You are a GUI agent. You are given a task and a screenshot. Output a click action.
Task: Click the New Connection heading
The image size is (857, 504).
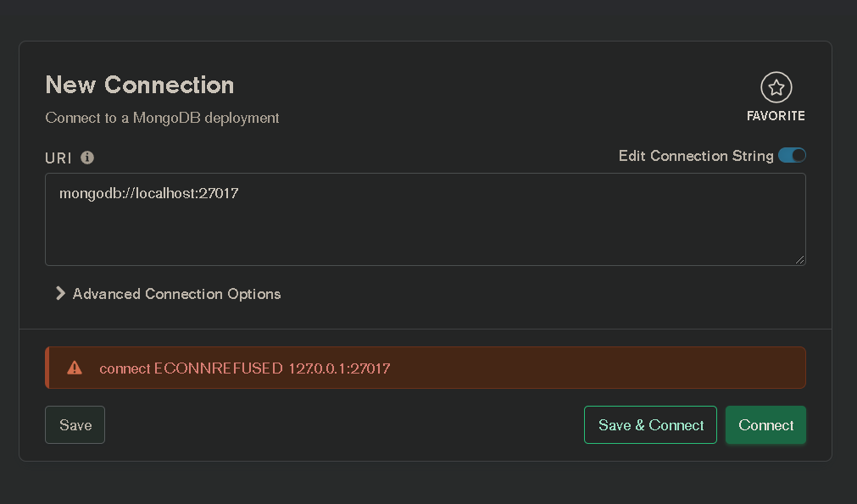click(x=140, y=86)
